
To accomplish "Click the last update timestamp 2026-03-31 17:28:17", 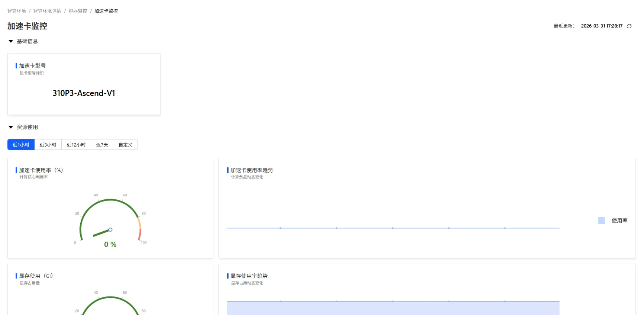I will pyautogui.click(x=602, y=26).
